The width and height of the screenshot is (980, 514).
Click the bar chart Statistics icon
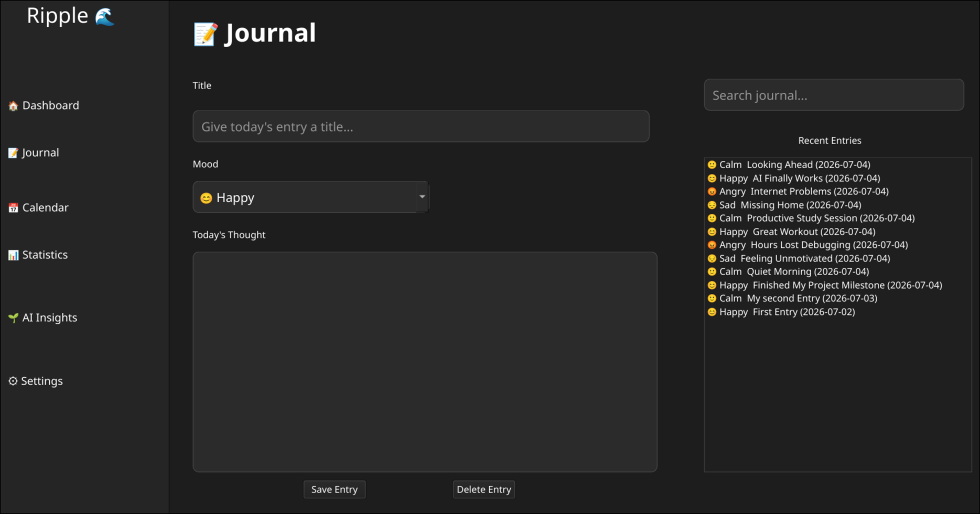(13, 255)
